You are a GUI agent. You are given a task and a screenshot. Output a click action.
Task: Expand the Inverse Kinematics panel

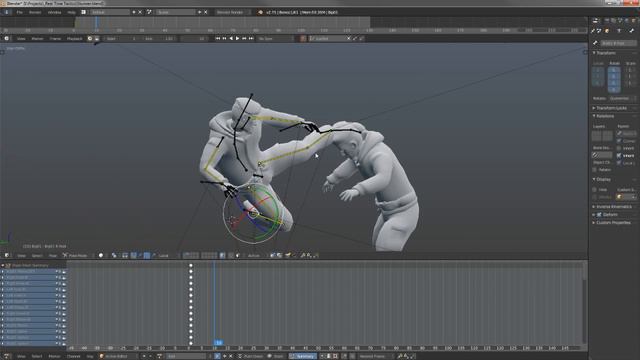612,207
